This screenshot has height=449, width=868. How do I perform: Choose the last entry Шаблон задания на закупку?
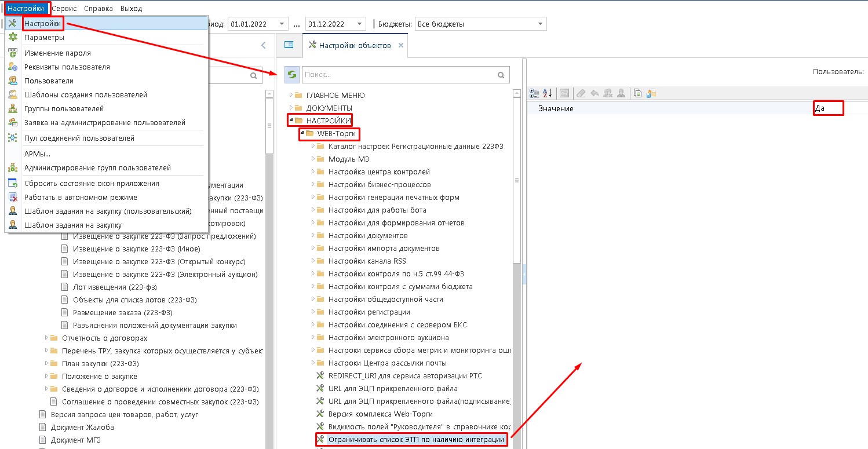[106, 225]
